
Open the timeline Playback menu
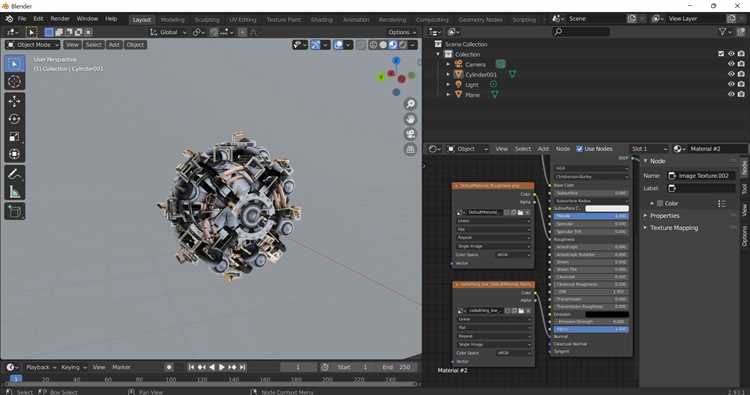(41, 367)
